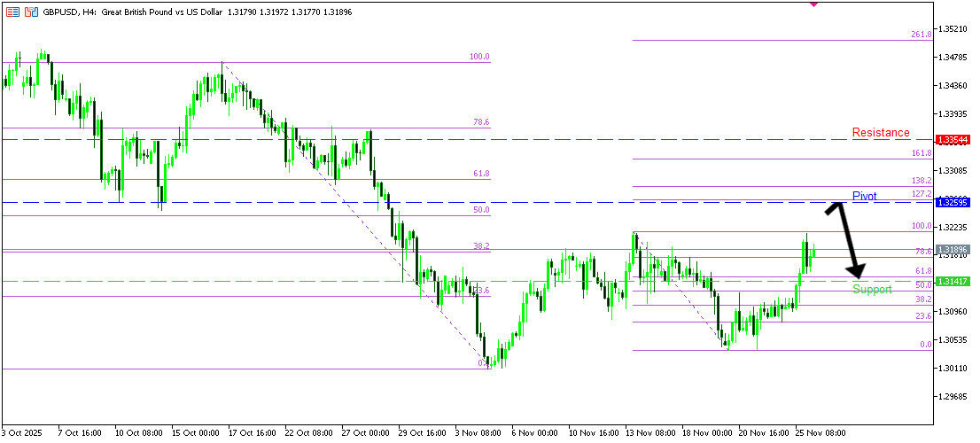Click the 1.35210 price on the scale
The height and width of the screenshot is (443, 980).
click(953, 29)
